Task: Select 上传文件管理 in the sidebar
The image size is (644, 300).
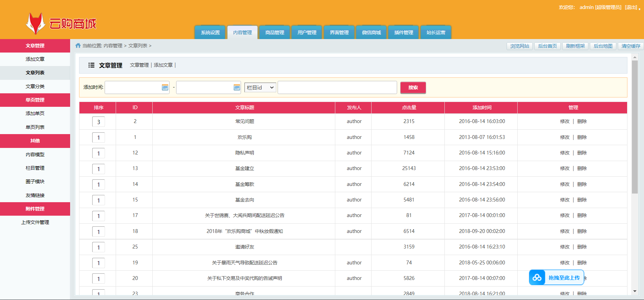Action: (x=35, y=222)
